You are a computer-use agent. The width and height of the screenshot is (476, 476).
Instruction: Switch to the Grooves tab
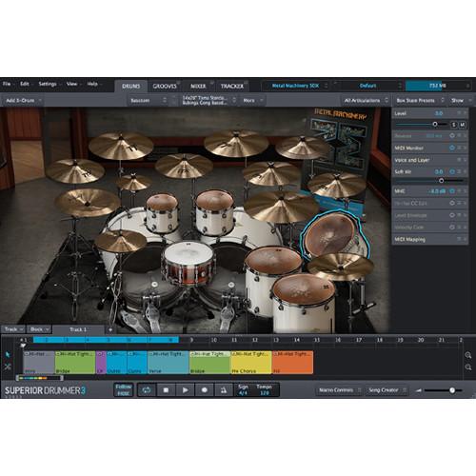(x=165, y=86)
